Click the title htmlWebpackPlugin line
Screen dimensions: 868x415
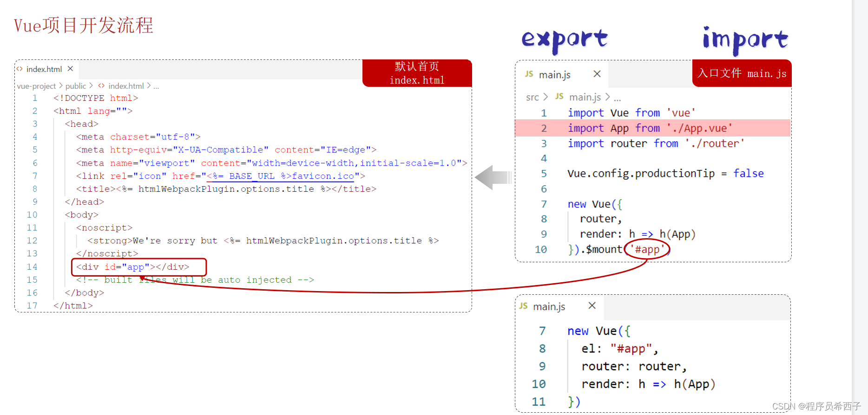(x=226, y=189)
